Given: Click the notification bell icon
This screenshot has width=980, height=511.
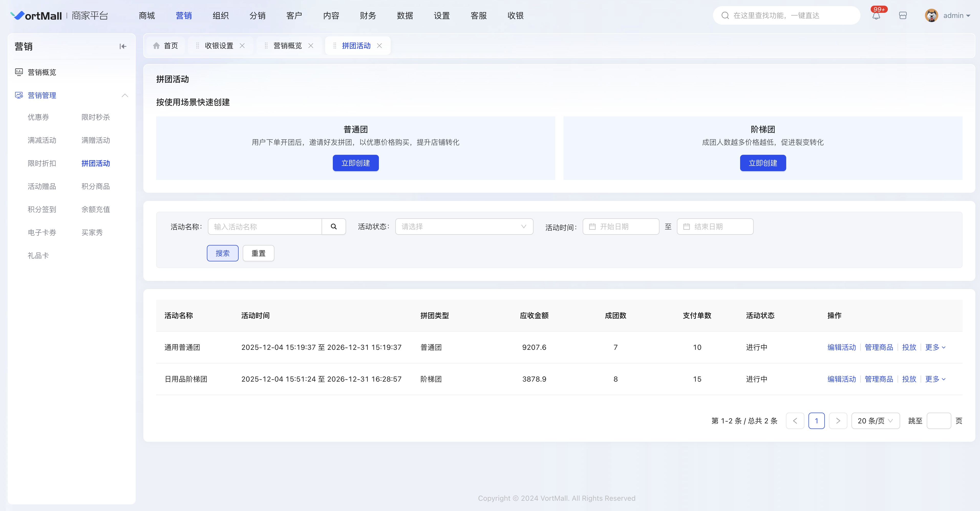Looking at the screenshot, I should [x=876, y=16].
